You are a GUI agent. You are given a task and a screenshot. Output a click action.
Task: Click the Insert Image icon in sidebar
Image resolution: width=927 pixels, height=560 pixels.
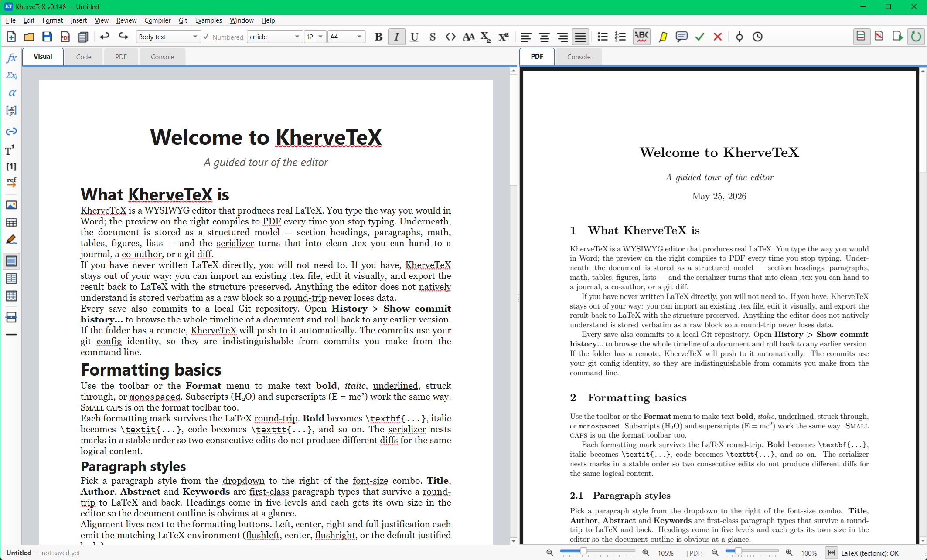pyautogui.click(x=11, y=205)
